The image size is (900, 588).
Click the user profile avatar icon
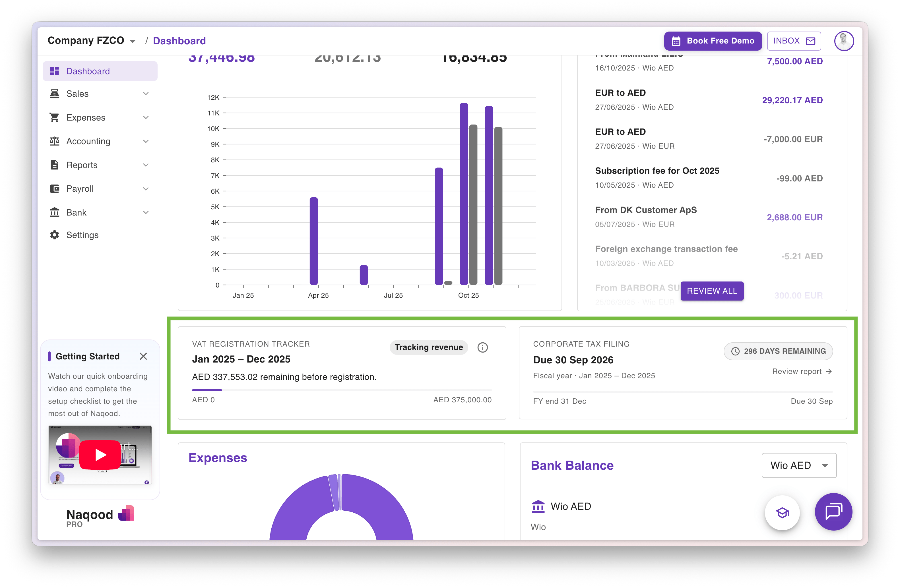tap(844, 41)
